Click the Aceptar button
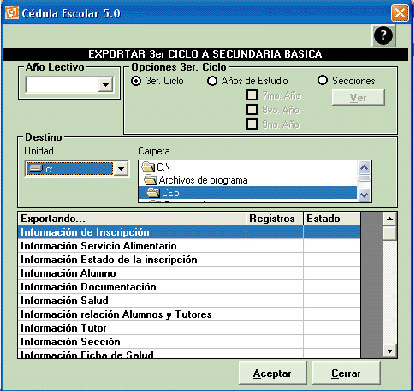The image size is (414, 391). tap(272, 373)
